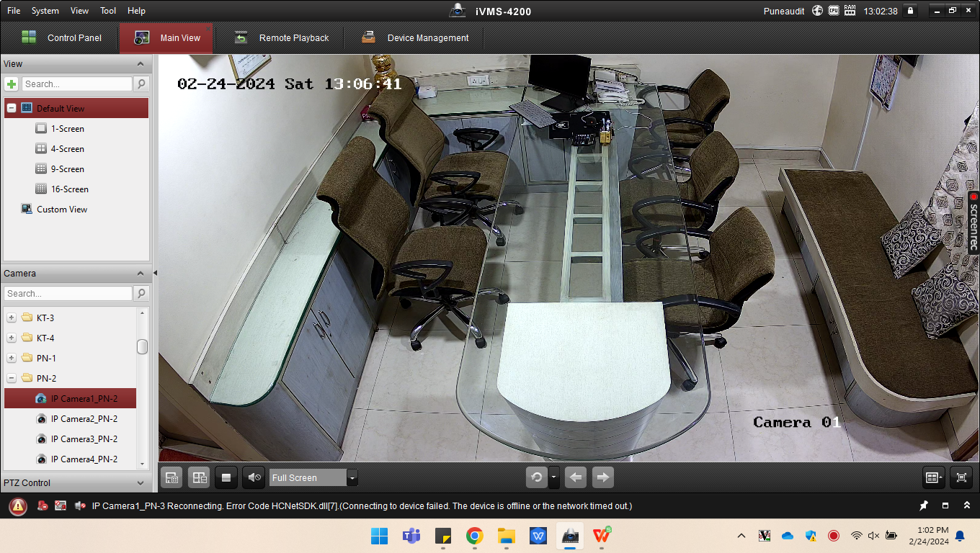Click the search magnifier in Camera panel
980x553 pixels.
[141, 294]
